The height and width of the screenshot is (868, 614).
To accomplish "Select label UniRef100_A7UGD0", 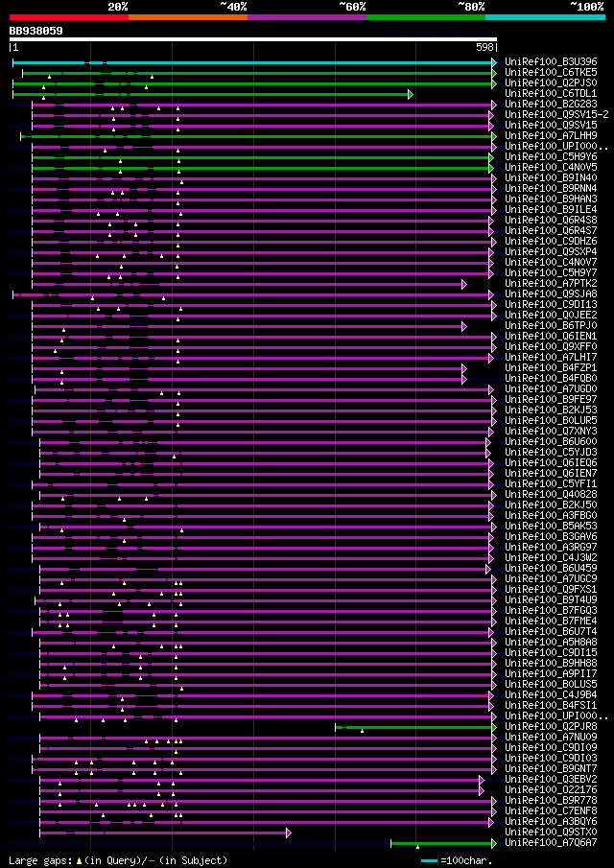I will point(549,388).
